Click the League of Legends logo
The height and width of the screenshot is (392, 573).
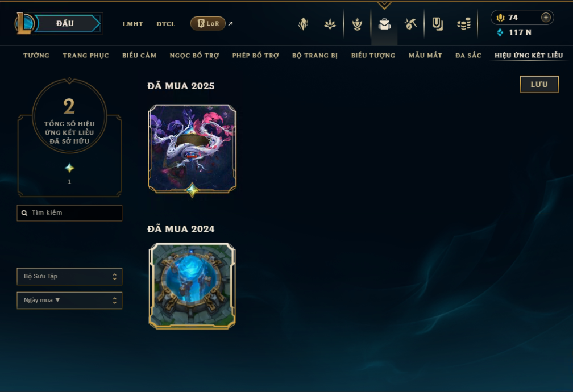tap(24, 23)
